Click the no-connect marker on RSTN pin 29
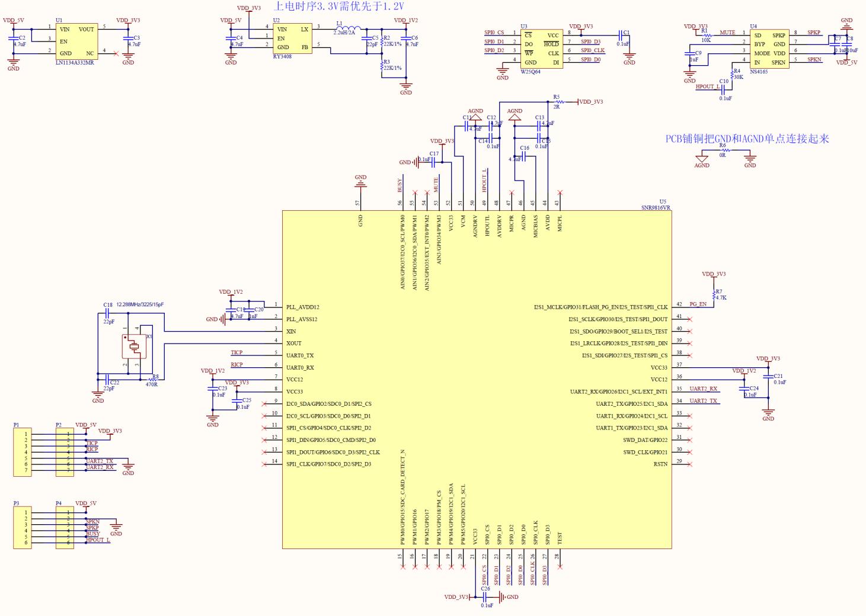The width and height of the screenshot is (866, 616). (689, 464)
